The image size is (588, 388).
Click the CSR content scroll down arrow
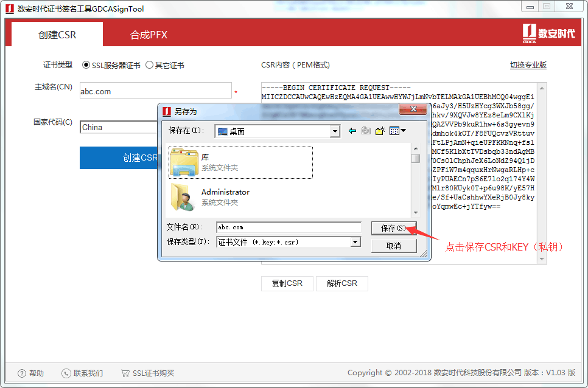[542, 259]
